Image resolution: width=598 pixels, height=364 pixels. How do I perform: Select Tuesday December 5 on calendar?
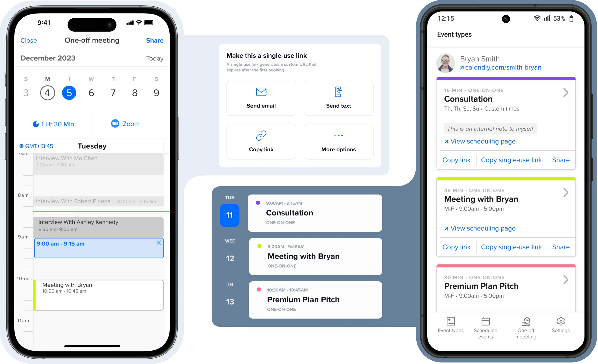click(69, 93)
